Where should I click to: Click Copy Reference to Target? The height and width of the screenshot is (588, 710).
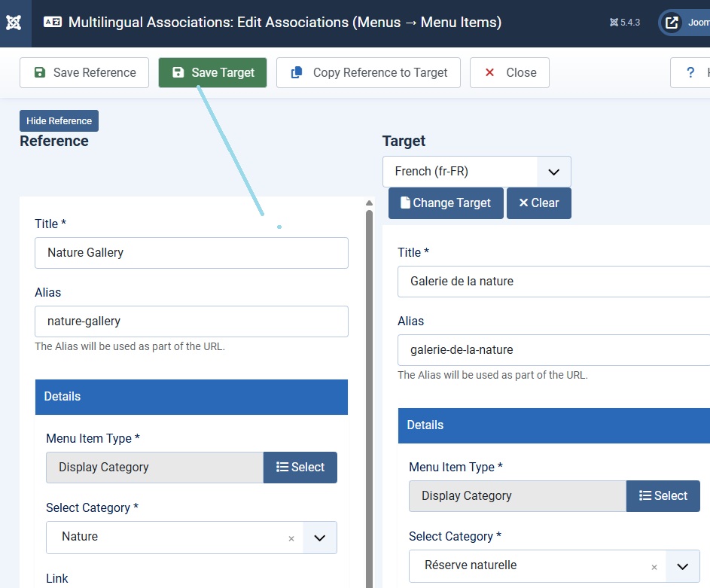[368, 73]
